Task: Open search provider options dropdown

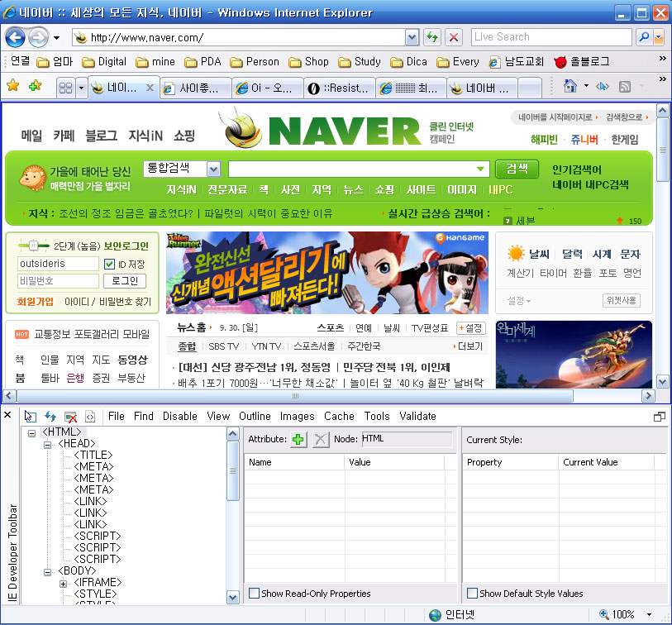Action: pos(659,37)
